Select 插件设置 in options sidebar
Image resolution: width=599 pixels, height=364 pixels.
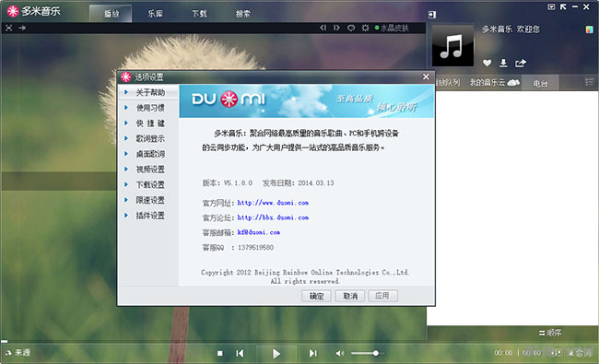[x=148, y=216]
